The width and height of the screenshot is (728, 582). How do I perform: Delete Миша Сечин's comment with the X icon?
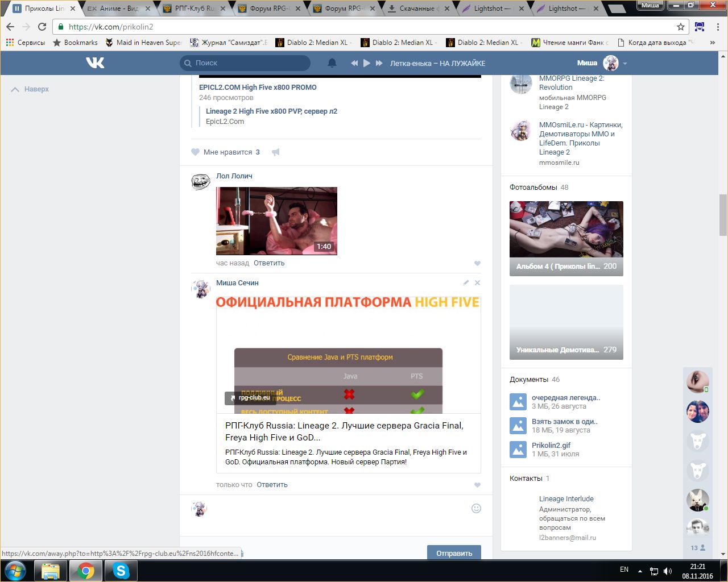pyautogui.click(x=477, y=282)
